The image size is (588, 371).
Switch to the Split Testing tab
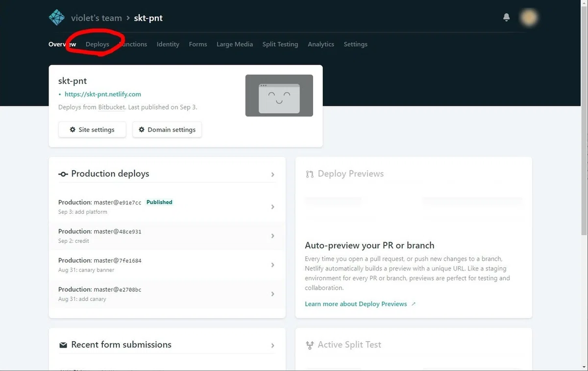280,44
